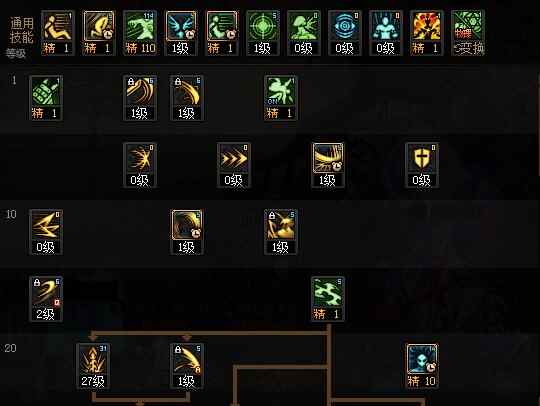Select the 27级 golden spikes skill

(x=93, y=366)
